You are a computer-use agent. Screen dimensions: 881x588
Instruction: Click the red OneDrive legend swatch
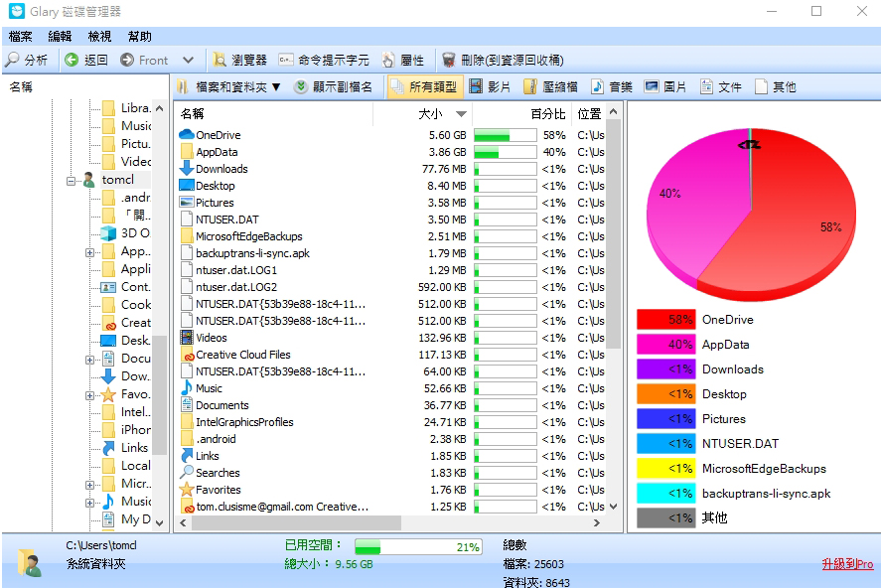(x=665, y=320)
